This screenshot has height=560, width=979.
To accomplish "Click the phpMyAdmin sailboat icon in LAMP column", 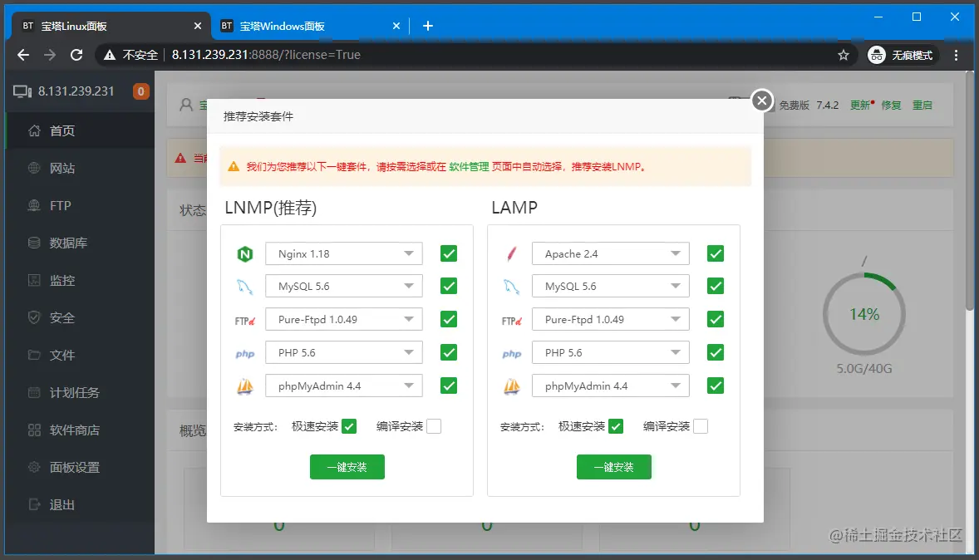I will (x=511, y=386).
